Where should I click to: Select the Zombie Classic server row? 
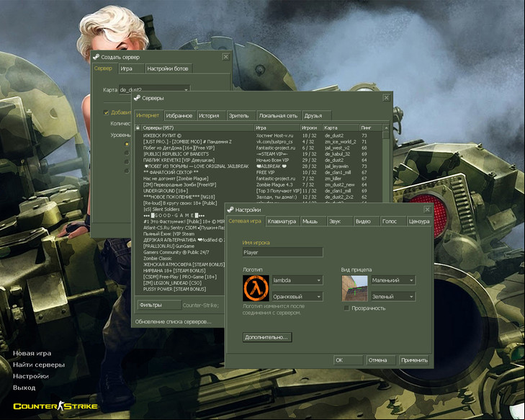[x=180, y=258]
